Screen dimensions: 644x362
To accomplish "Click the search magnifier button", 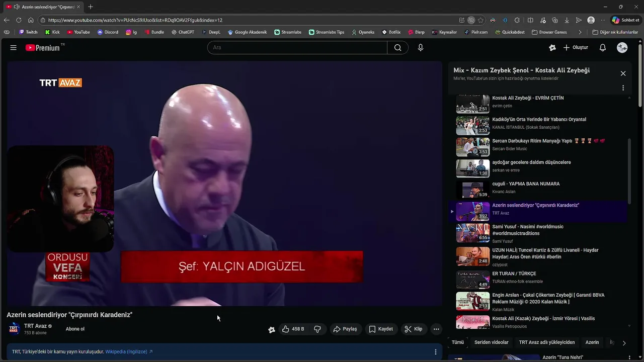I will point(397,48).
